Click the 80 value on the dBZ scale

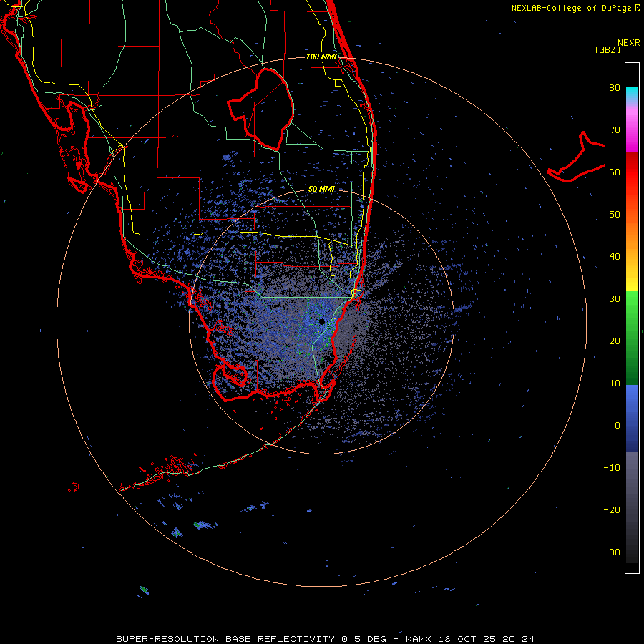pos(615,88)
